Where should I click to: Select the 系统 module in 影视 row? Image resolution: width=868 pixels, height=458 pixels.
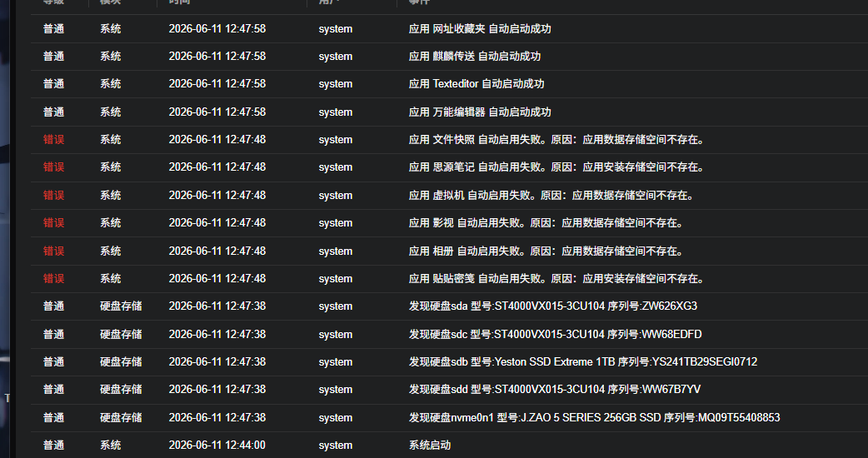tap(110, 223)
